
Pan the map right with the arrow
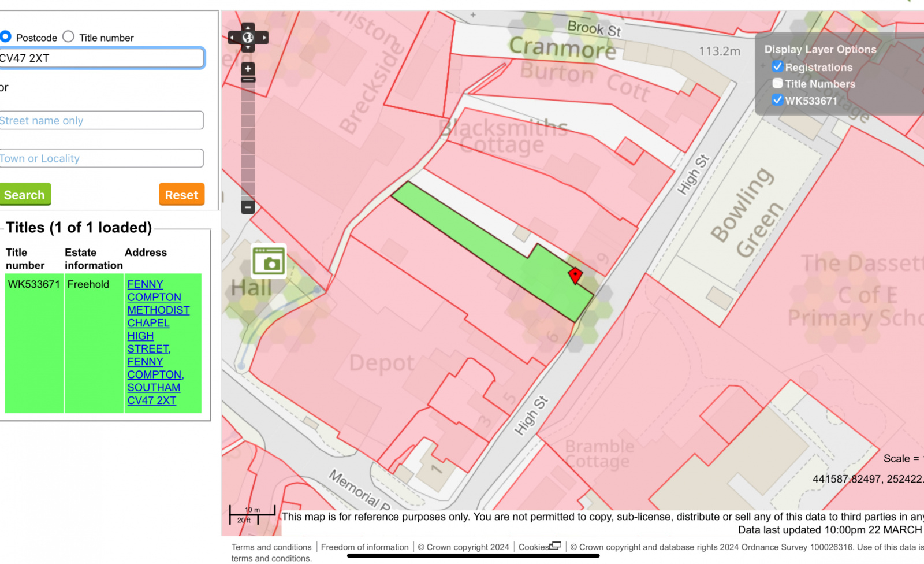264,38
